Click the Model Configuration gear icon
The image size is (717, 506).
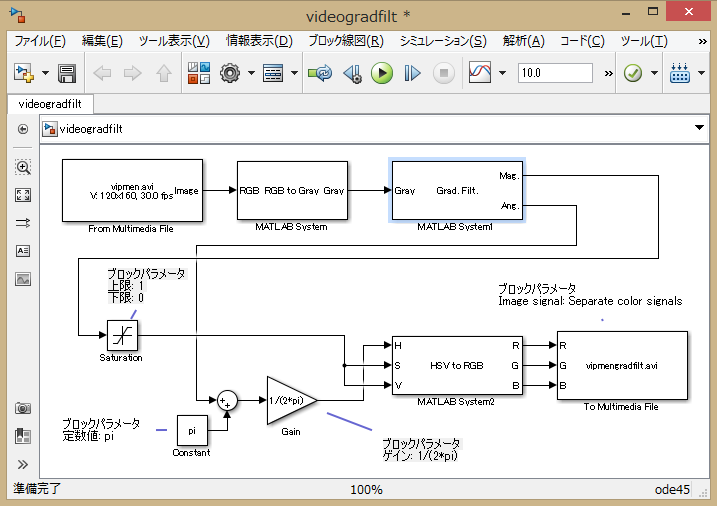pos(231,73)
